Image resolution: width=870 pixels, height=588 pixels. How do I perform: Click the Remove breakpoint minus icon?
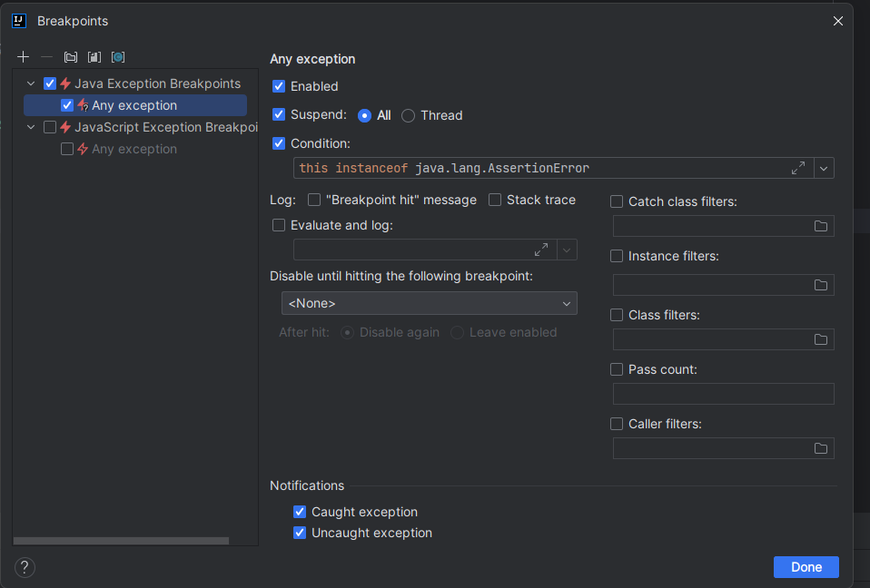tap(47, 56)
